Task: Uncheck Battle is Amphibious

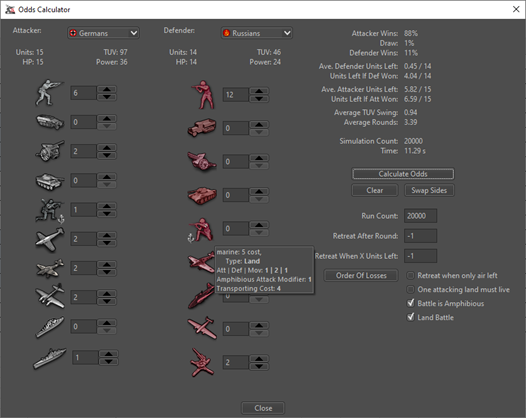Action: point(410,303)
